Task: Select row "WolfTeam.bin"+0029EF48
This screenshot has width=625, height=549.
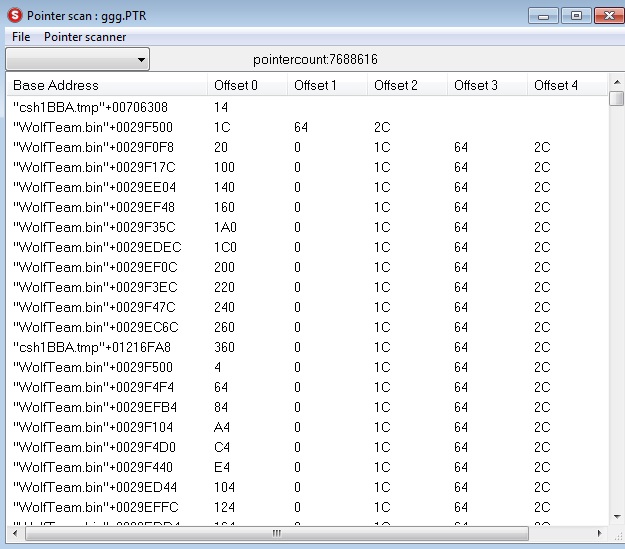Action: [307, 207]
